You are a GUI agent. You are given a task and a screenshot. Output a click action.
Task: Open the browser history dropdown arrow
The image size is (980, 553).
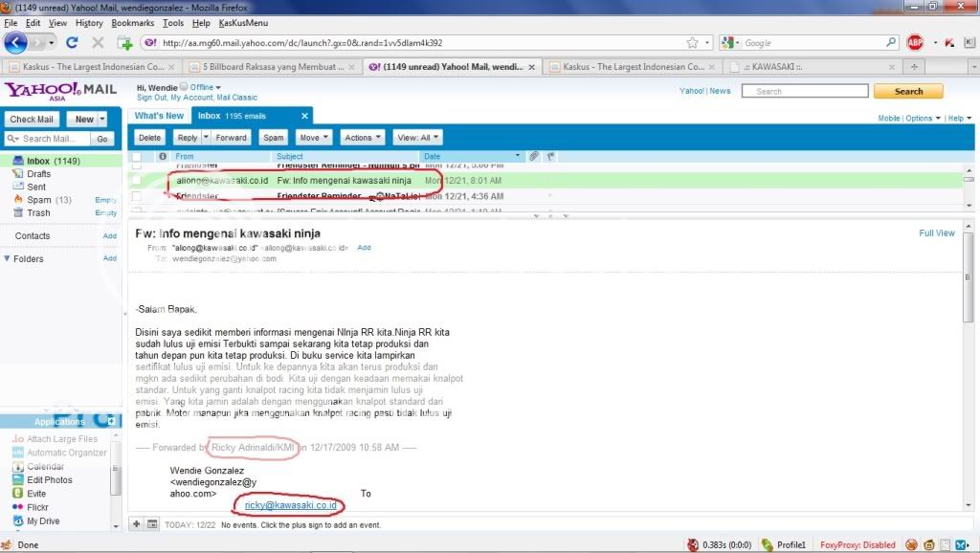point(52,42)
